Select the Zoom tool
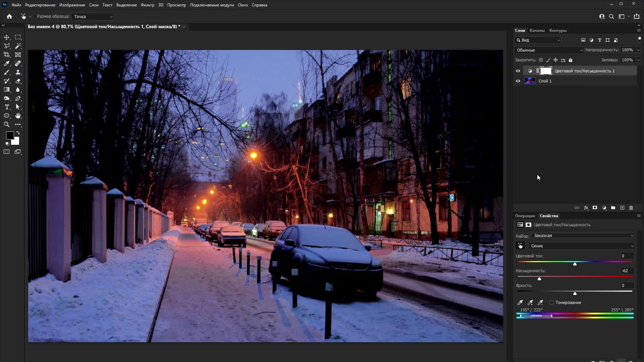 click(7, 124)
